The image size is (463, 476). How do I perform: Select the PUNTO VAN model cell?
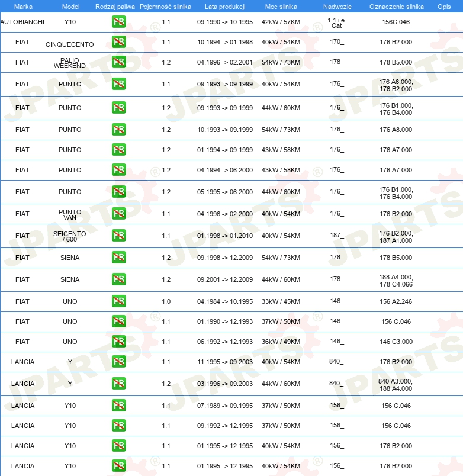(x=70, y=214)
